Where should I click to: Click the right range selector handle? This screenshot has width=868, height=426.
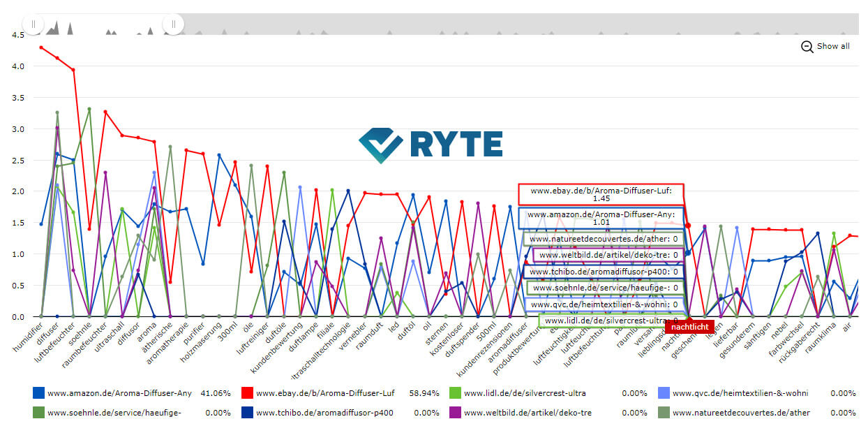173,24
